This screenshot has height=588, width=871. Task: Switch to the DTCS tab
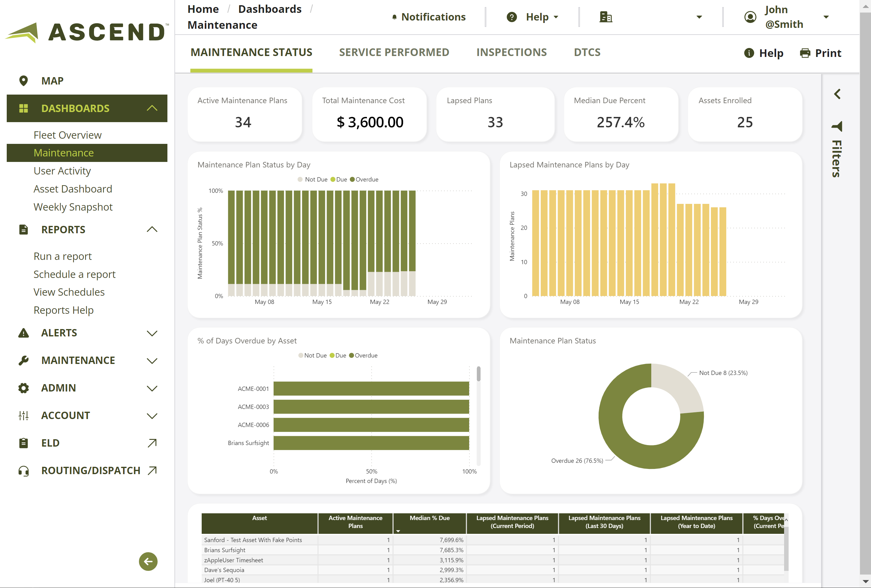(x=587, y=52)
